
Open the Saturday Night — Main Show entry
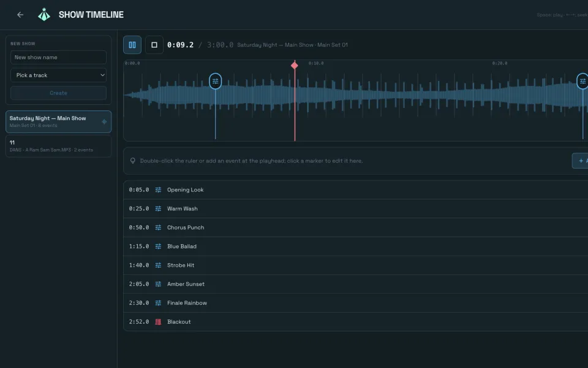click(59, 121)
